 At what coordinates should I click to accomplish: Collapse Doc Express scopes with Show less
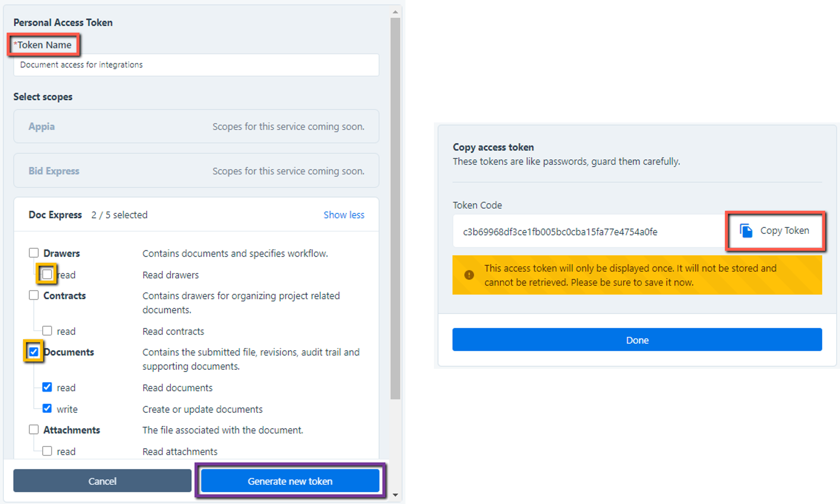tap(344, 215)
